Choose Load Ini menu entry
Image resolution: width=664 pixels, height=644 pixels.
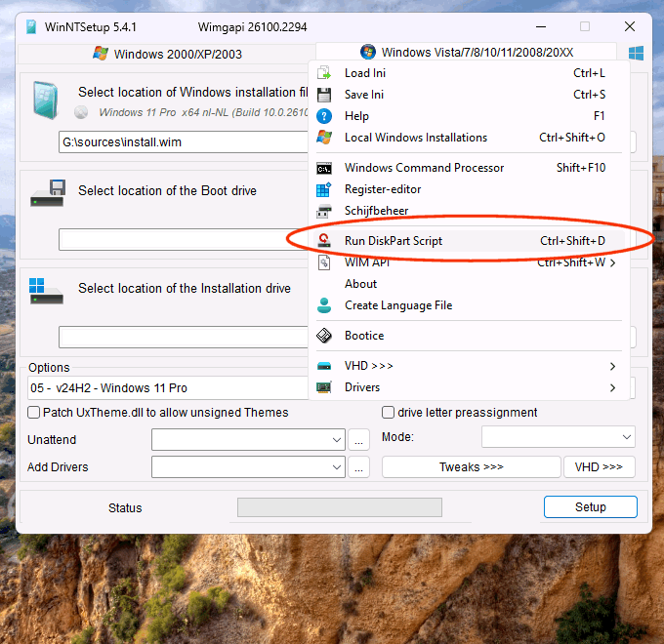(x=470, y=73)
